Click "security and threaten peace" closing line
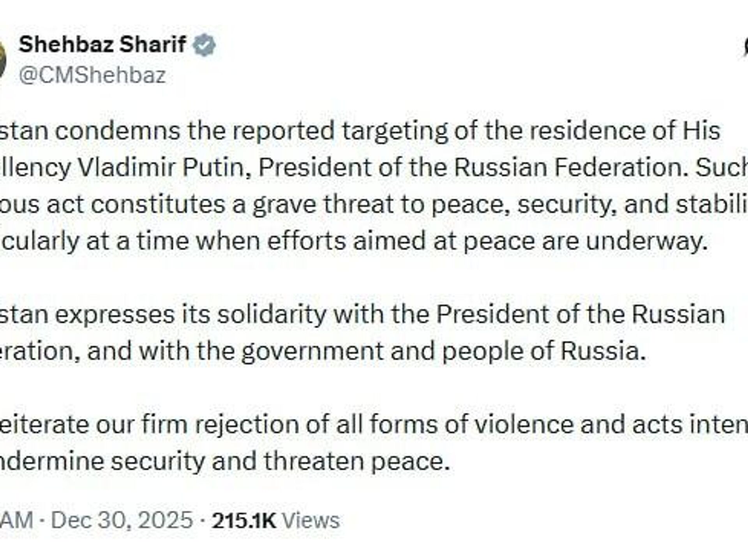748x560 pixels. coord(280,461)
